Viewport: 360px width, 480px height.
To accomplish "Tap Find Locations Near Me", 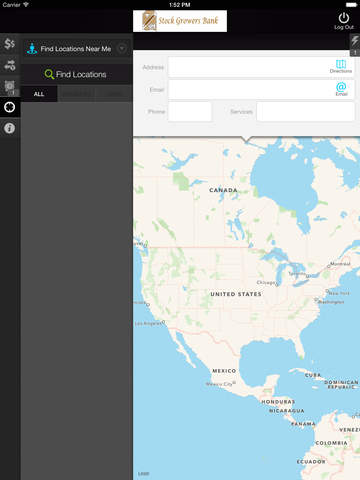I will 76,49.
